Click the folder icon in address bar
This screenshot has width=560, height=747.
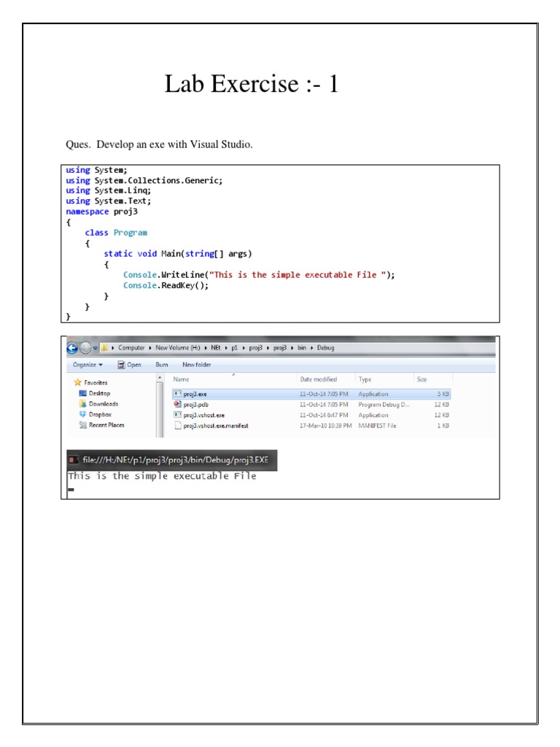tap(104, 348)
